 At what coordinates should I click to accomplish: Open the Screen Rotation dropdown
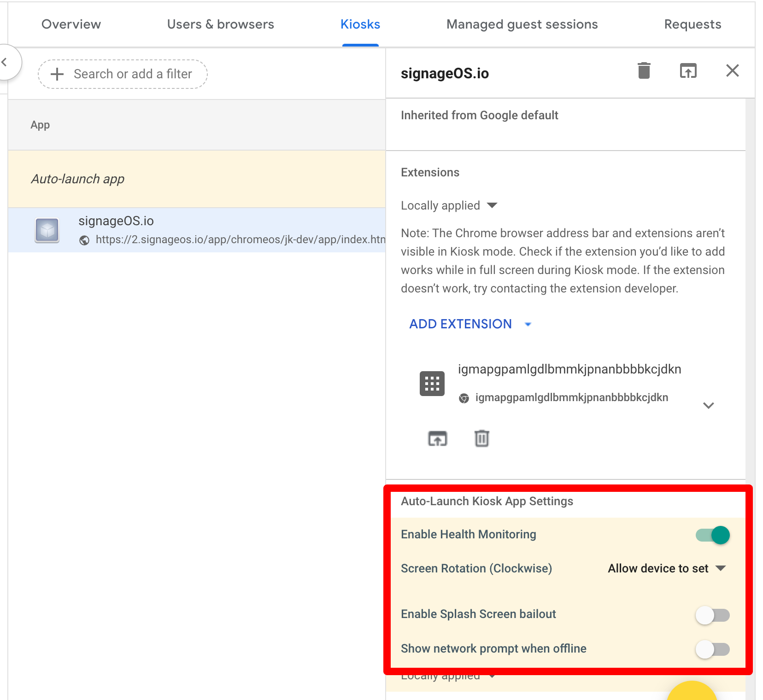(x=666, y=569)
